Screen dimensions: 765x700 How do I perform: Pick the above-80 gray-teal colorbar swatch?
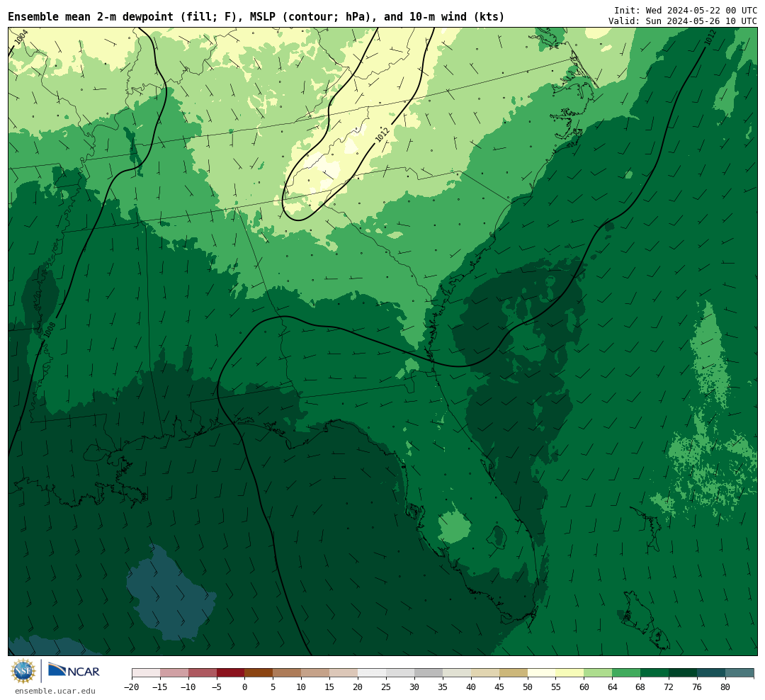(740, 673)
